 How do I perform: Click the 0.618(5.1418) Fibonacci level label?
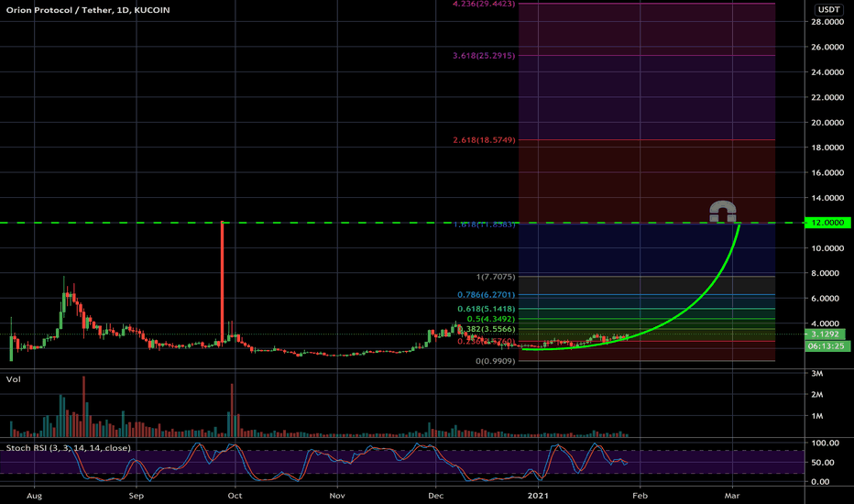(486, 309)
